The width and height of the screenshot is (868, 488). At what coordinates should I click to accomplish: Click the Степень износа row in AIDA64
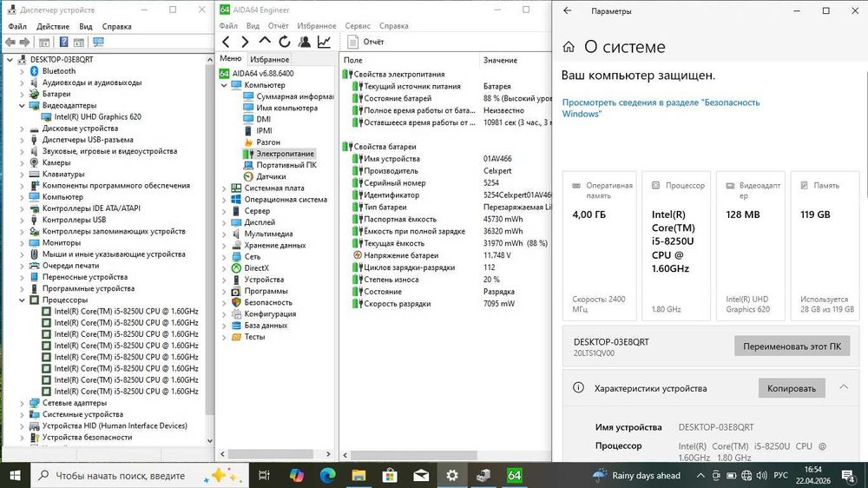[446, 280]
